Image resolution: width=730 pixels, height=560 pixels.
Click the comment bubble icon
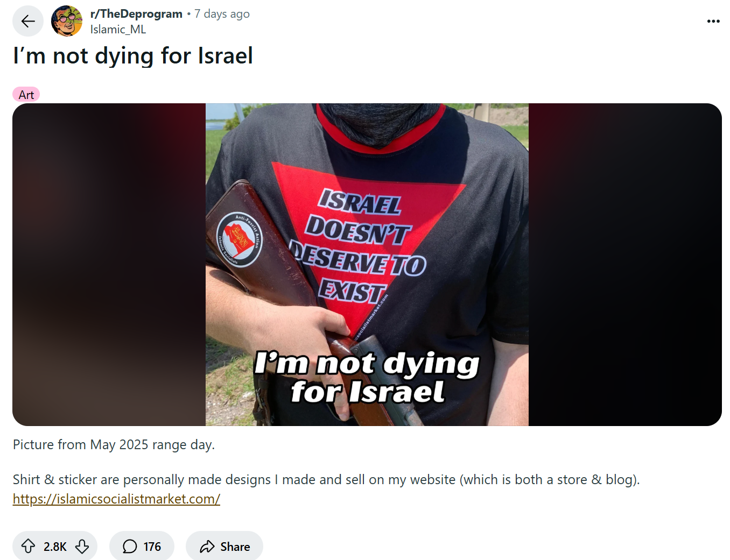pyautogui.click(x=130, y=547)
